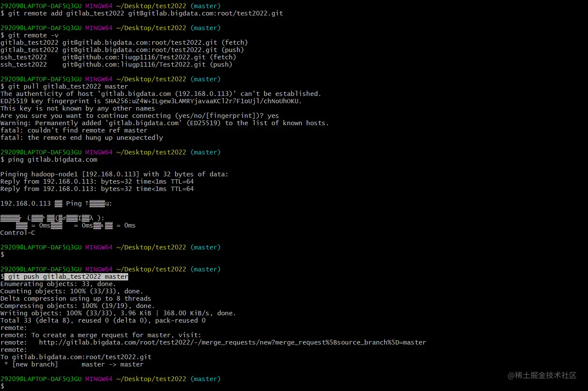
Task: Click the 'Control-C' line
Action: [18, 233]
